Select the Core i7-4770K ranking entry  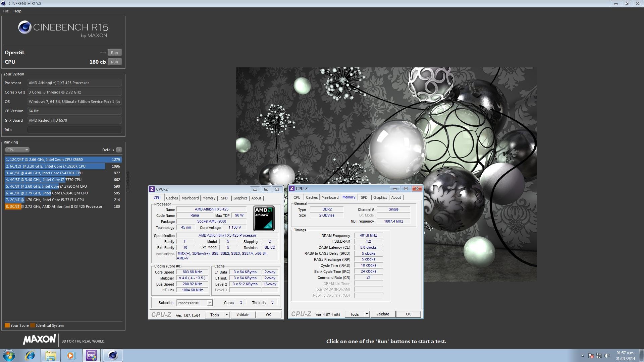click(x=63, y=173)
